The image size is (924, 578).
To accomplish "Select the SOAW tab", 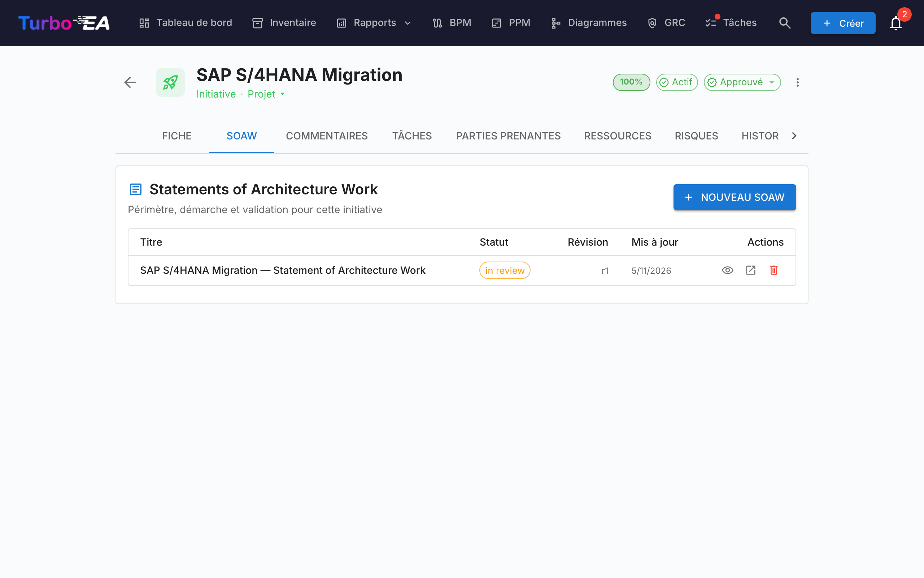I will coord(242,136).
